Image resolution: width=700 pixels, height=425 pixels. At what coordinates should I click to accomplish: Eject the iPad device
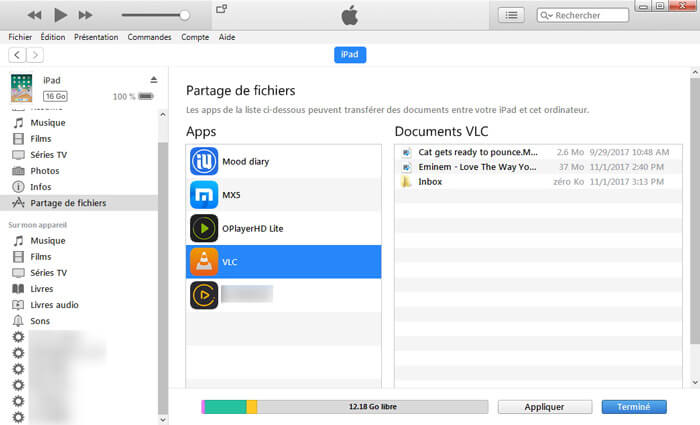pos(153,79)
